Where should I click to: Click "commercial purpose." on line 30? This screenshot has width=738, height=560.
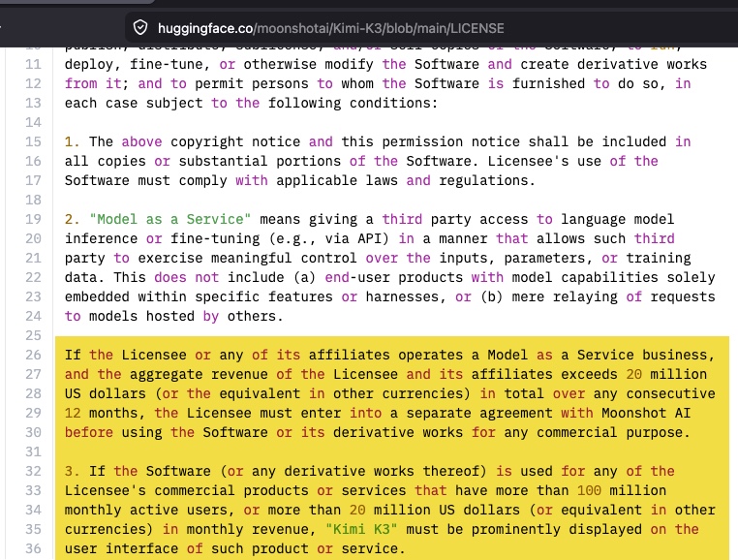tap(613, 432)
